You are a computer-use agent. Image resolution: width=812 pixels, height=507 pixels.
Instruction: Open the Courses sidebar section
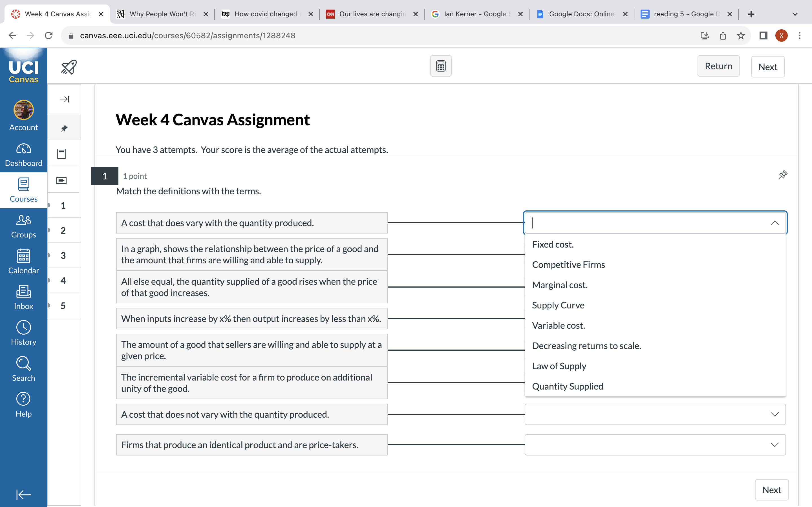point(23,190)
